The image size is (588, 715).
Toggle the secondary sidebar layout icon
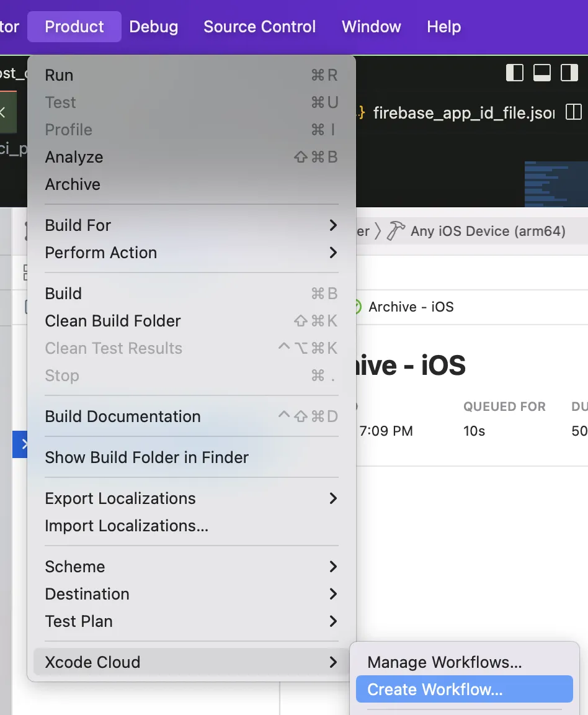click(569, 73)
